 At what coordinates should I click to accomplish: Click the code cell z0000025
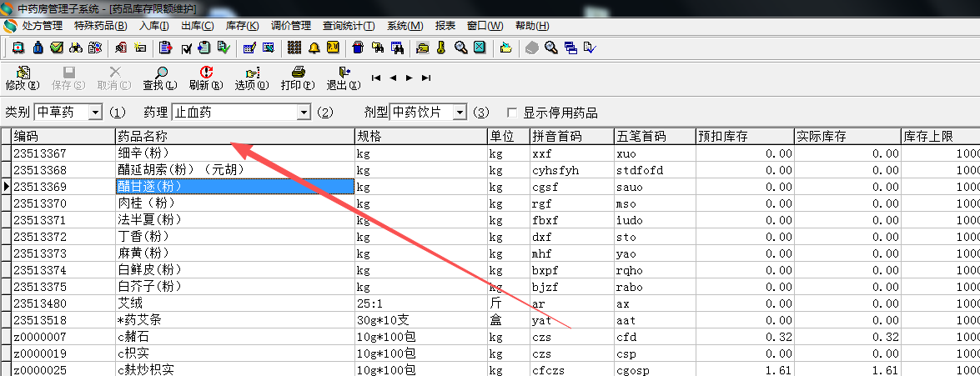[x=63, y=370]
